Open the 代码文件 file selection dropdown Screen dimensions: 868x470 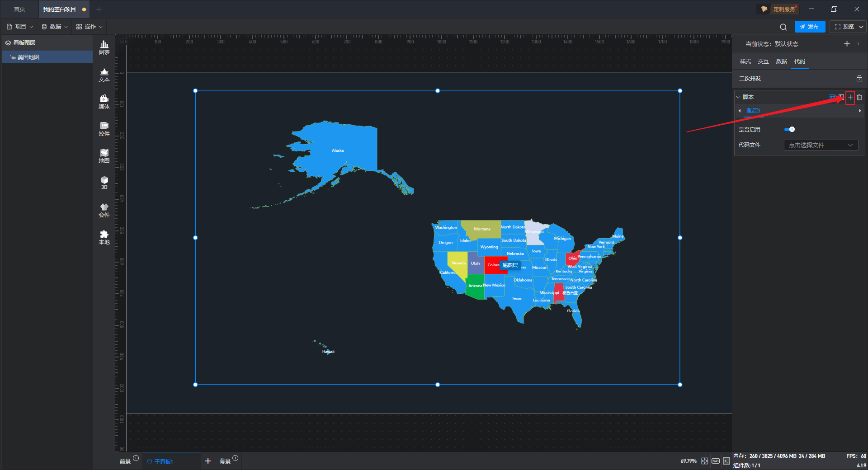[x=821, y=145]
